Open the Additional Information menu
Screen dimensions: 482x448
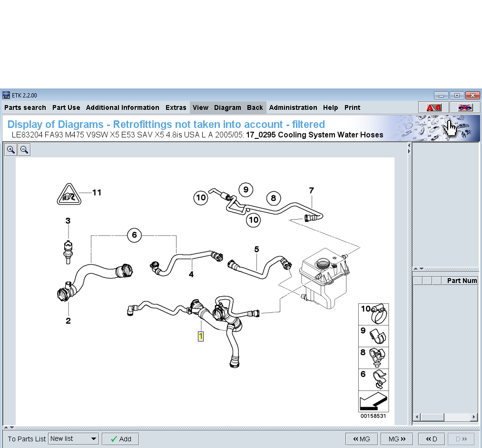point(122,107)
